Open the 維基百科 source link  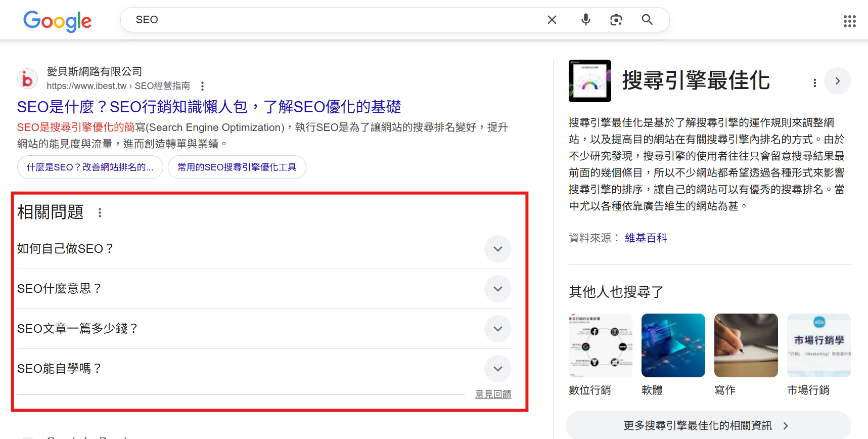pos(646,238)
